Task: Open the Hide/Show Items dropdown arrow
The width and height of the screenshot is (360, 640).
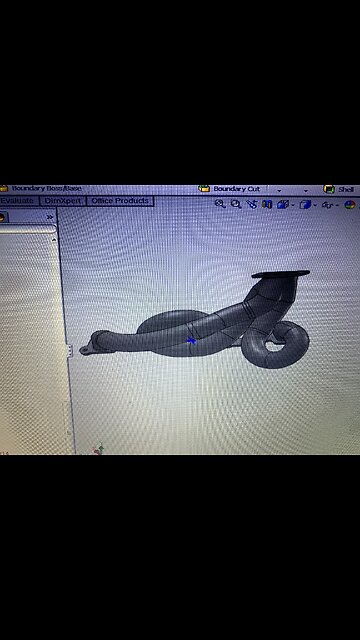Action: point(337,205)
